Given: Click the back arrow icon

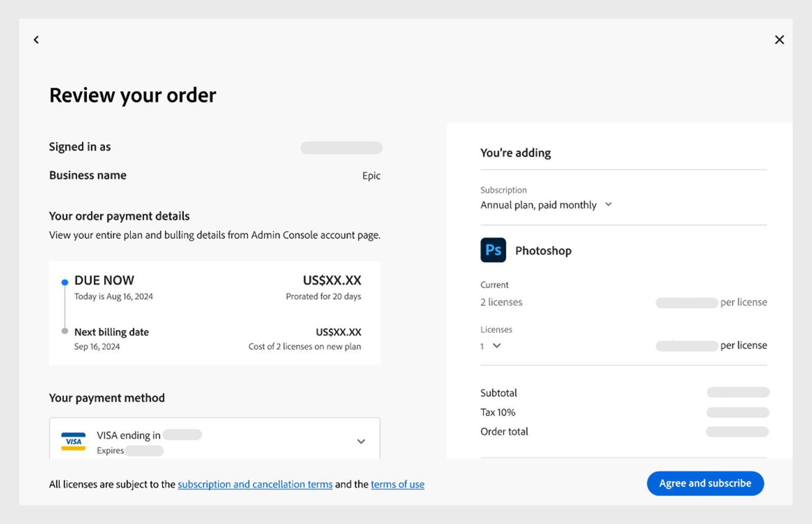Looking at the screenshot, I should pos(36,40).
